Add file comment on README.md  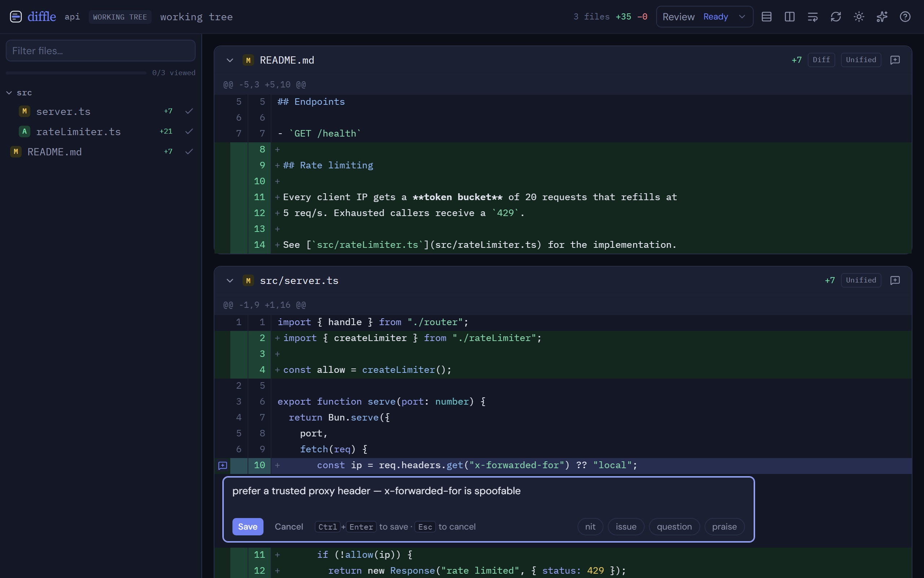(895, 60)
